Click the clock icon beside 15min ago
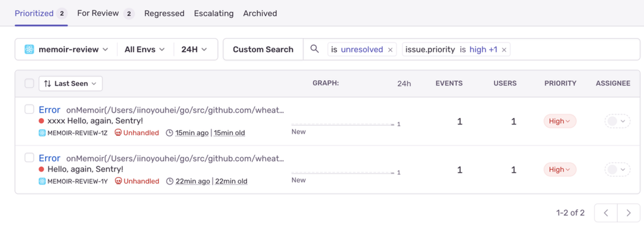 pos(170,133)
